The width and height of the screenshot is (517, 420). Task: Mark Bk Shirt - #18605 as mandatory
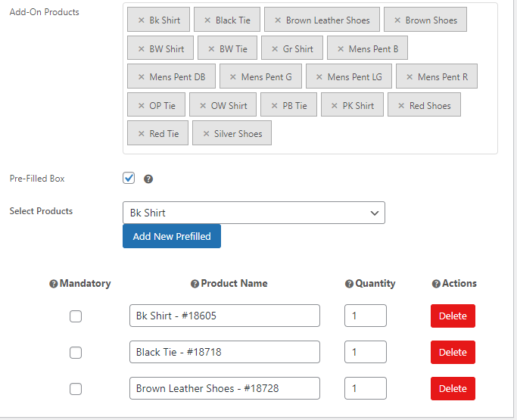click(x=76, y=316)
